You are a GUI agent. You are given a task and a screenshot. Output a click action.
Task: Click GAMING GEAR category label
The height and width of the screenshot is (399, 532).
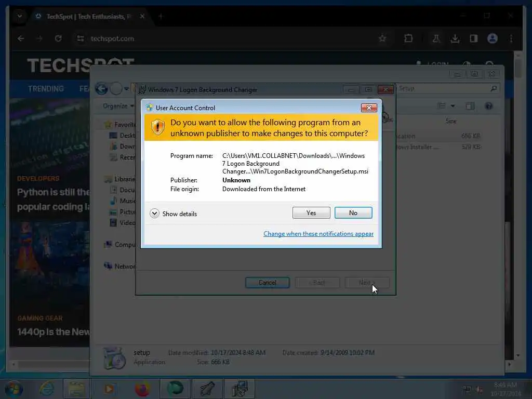40,318
